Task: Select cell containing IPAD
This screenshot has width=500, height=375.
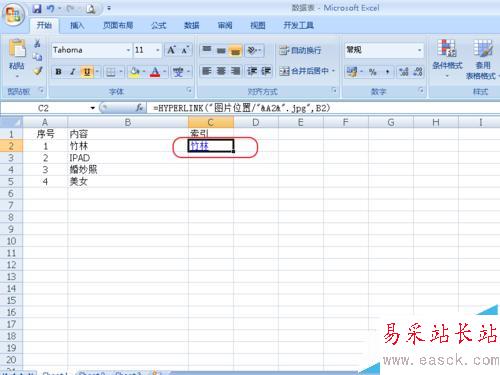Action: point(128,158)
